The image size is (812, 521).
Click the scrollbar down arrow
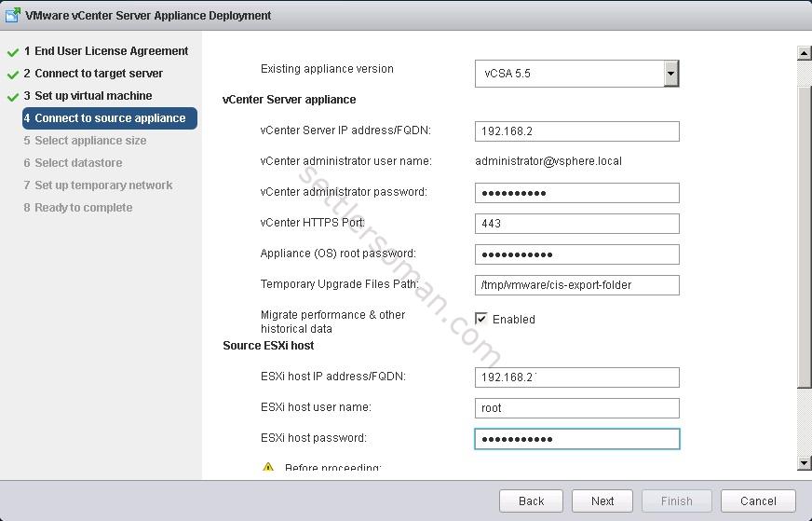(x=804, y=463)
